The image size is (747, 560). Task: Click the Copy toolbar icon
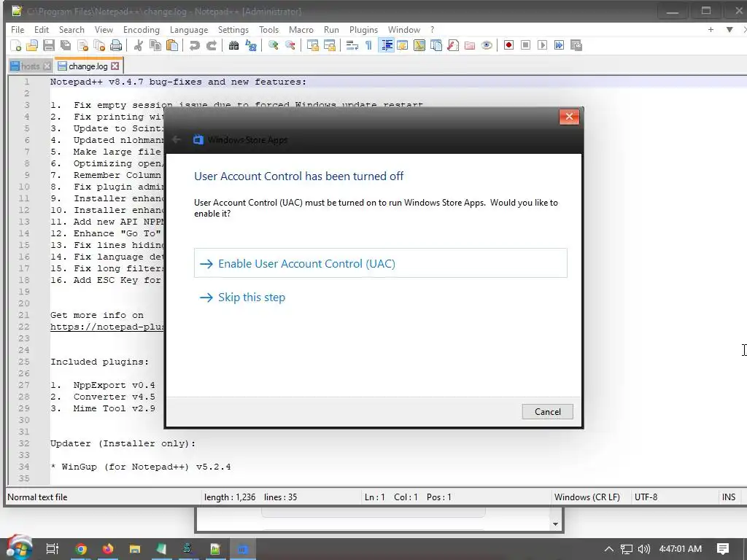pyautogui.click(x=155, y=45)
